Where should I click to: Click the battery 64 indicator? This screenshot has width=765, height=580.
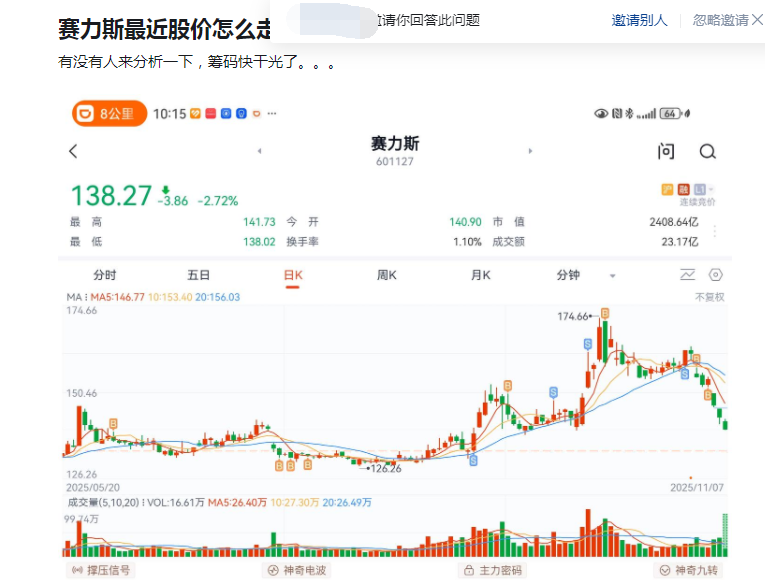point(670,114)
